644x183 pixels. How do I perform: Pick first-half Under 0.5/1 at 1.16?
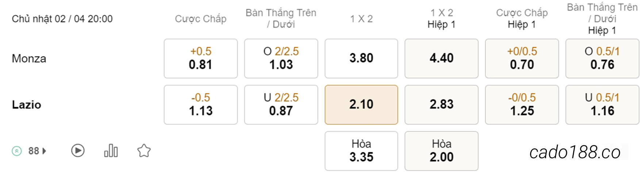click(x=602, y=105)
